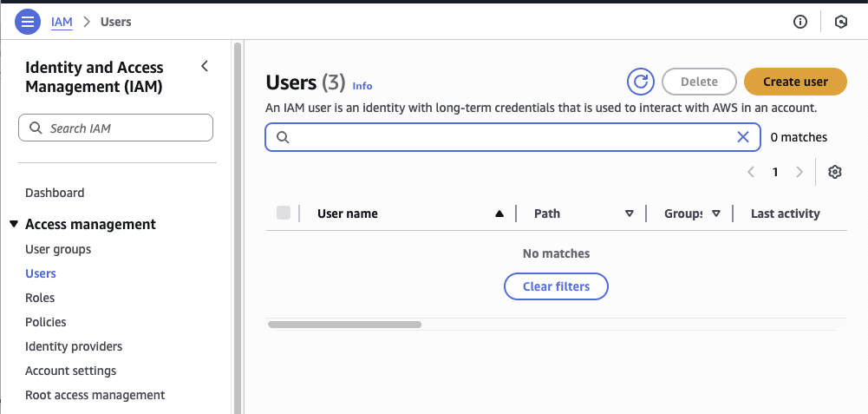Click the horizontal table scrollbar
This screenshot has height=414, width=868.
(x=345, y=325)
